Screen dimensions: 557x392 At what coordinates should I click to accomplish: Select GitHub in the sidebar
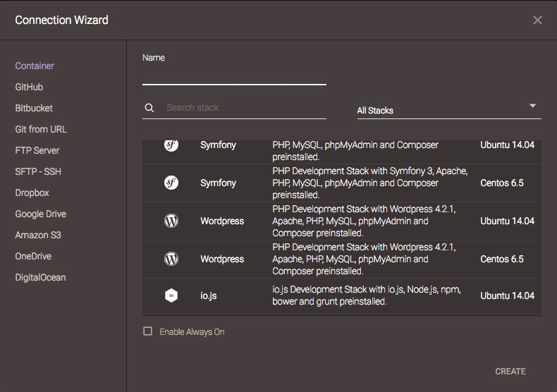(x=29, y=87)
